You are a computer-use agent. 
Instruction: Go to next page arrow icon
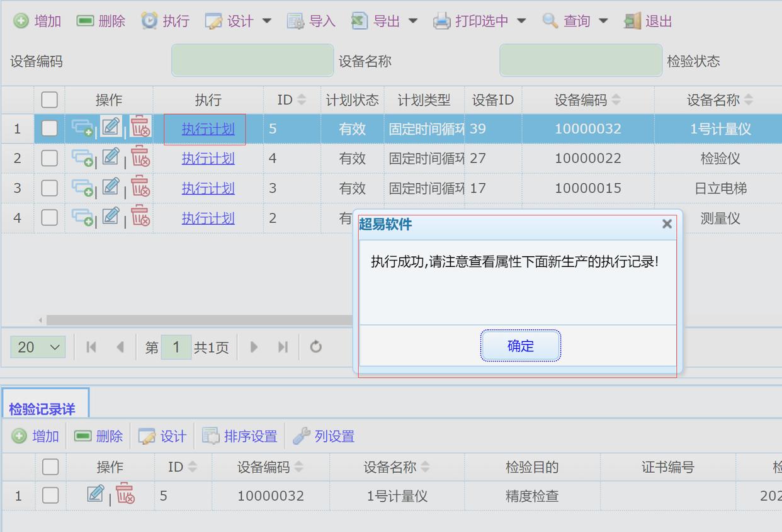[x=254, y=347]
